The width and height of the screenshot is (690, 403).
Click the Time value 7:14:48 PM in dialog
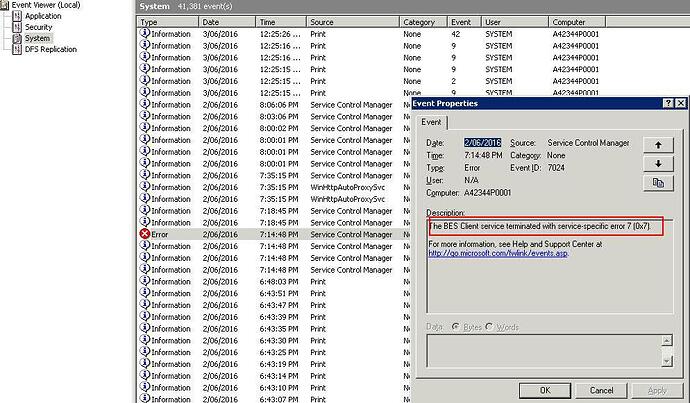point(483,155)
